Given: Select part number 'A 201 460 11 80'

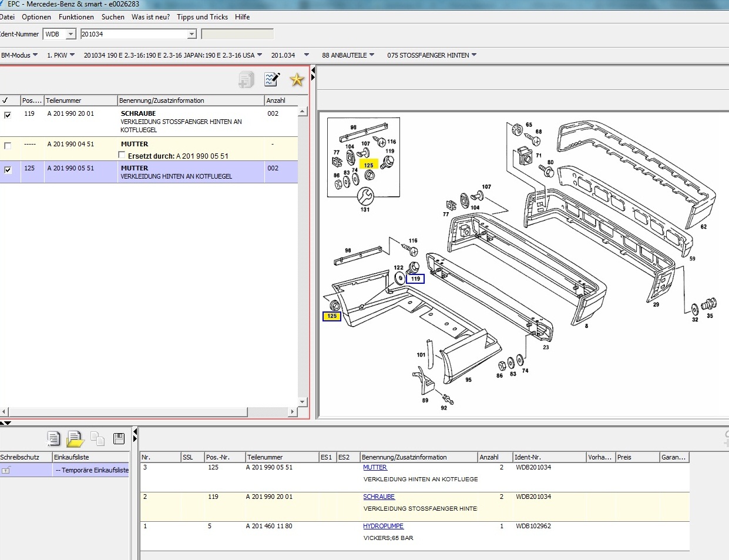Looking at the screenshot, I should click(269, 526).
